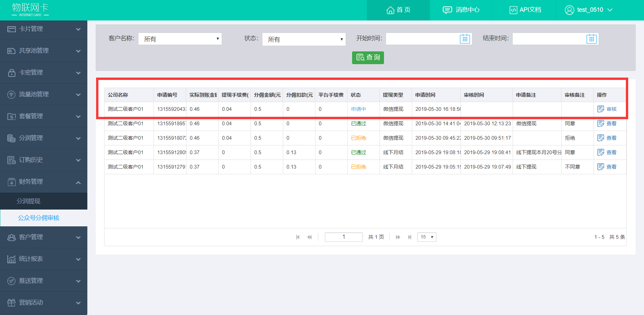The width and height of the screenshot is (644, 315).
Task: Sort by 公司名称 column header
Action: coord(129,95)
